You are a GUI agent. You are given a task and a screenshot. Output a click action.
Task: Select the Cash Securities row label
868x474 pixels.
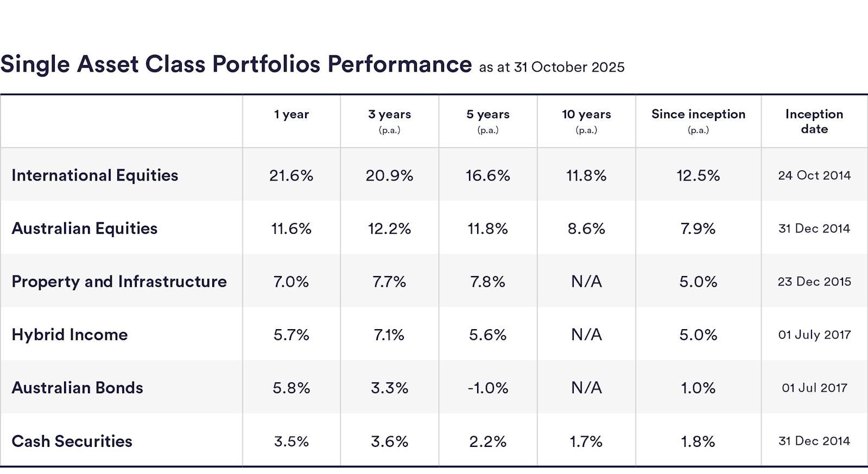pos(72,441)
